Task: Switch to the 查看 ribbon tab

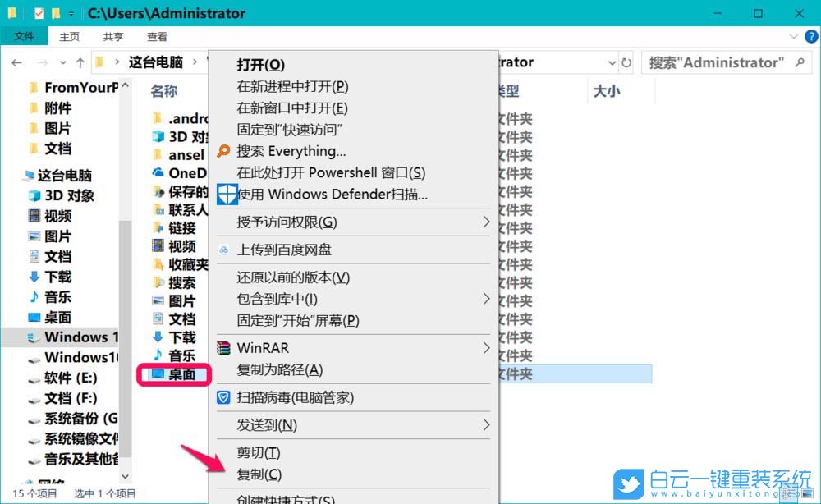Action: (x=156, y=36)
